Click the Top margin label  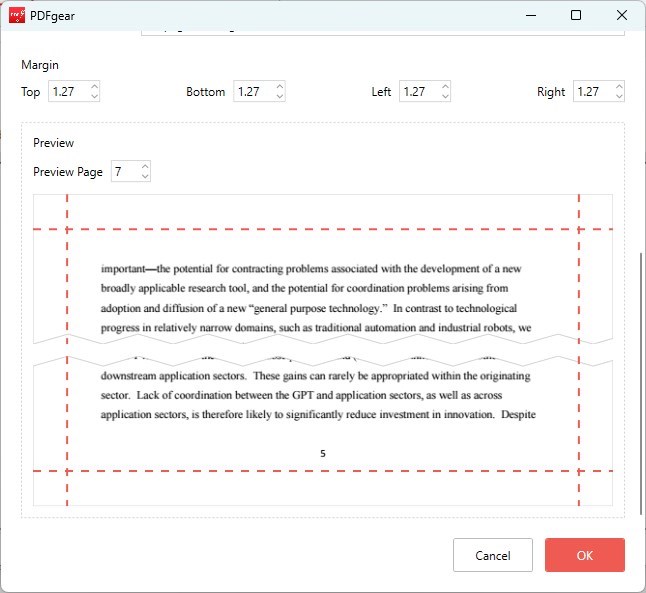coord(30,92)
